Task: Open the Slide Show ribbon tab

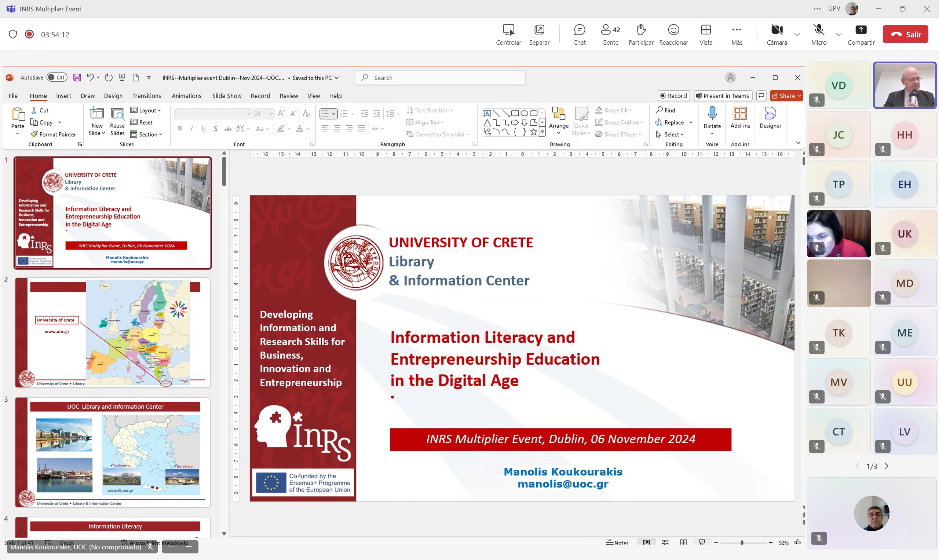Action: tap(227, 96)
